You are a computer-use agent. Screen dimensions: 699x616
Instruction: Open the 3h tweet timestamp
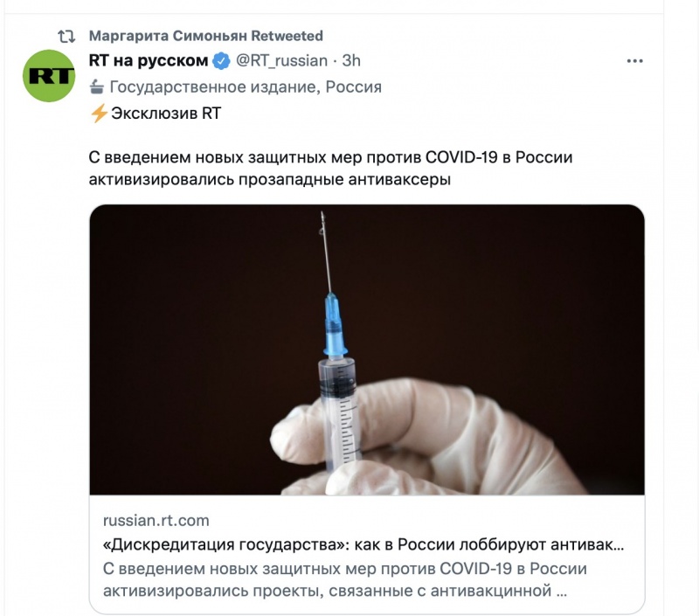[351, 60]
